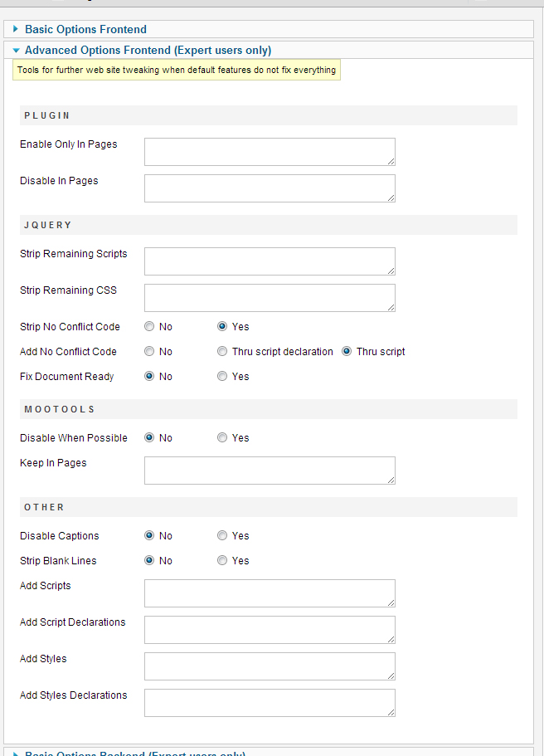This screenshot has height=756, width=544.
Task: Expand the Basic Options Backend panel
Action: [134, 754]
